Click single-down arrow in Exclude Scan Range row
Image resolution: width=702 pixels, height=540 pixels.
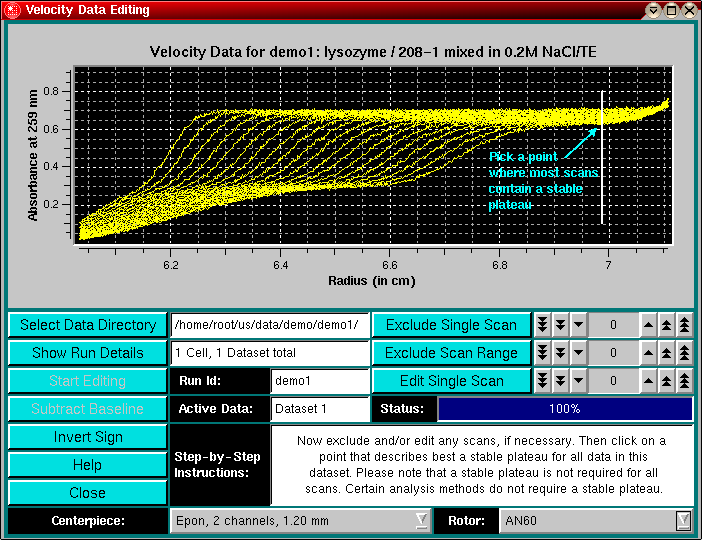(577, 353)
